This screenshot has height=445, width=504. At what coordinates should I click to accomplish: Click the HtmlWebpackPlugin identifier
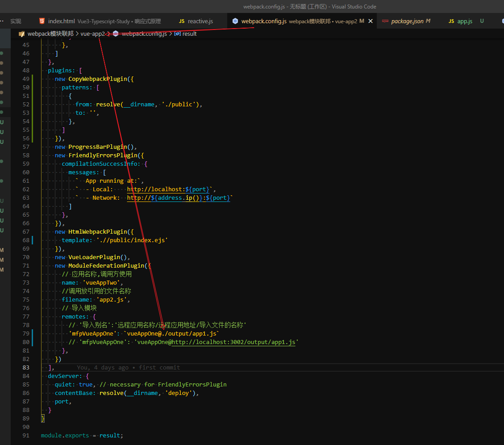[98, 232]
